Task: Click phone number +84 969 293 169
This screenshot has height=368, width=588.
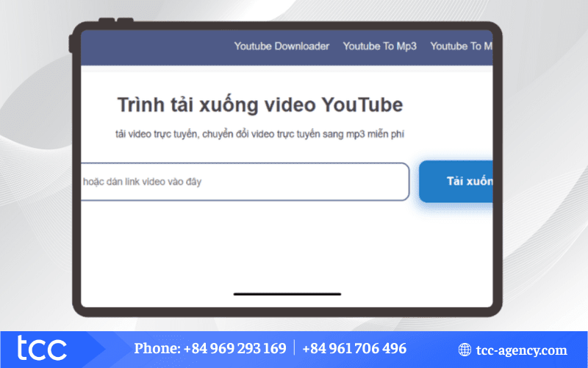Action: (x=234, y=348)
